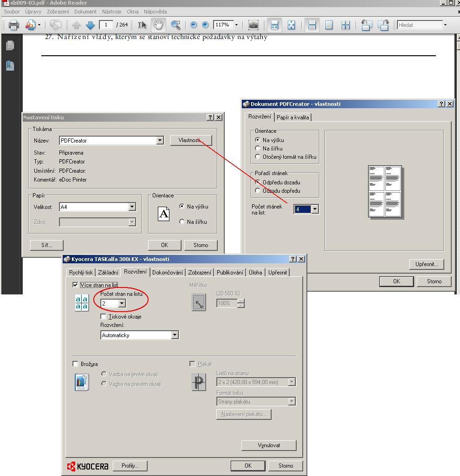Click help question mark in Nastavení tisku dialog
Screen dimensions: 460x476
tap(210, 117)
